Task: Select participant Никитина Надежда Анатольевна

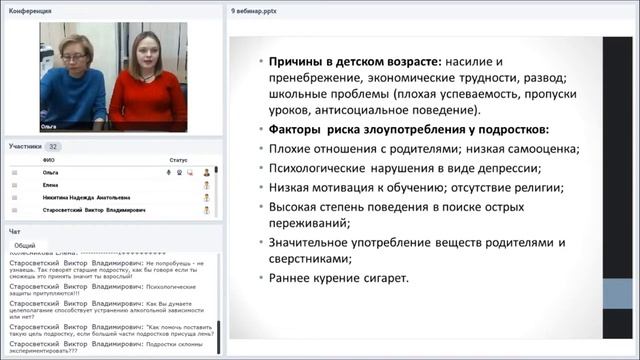Action: (87, 198)
